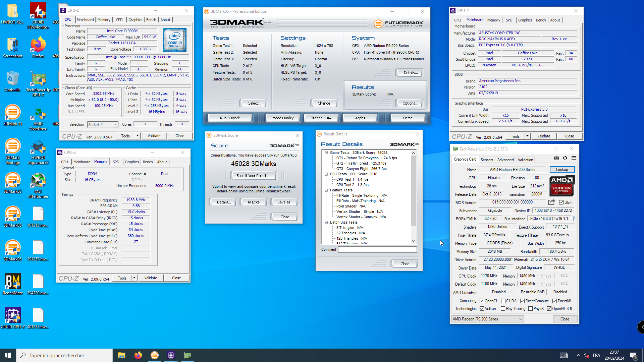
Task: Open GPU-Z hamburger menu icon
Action: click(x=574, y=158)
